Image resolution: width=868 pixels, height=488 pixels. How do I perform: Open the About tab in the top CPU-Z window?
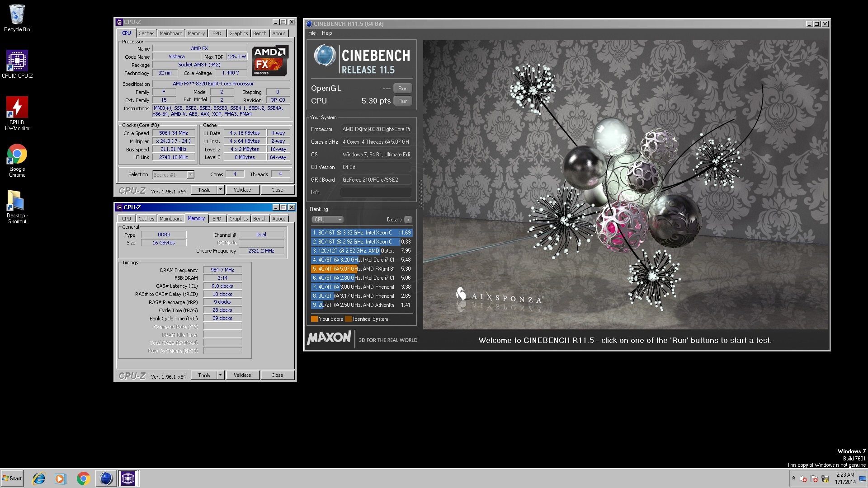click(279, 33)
